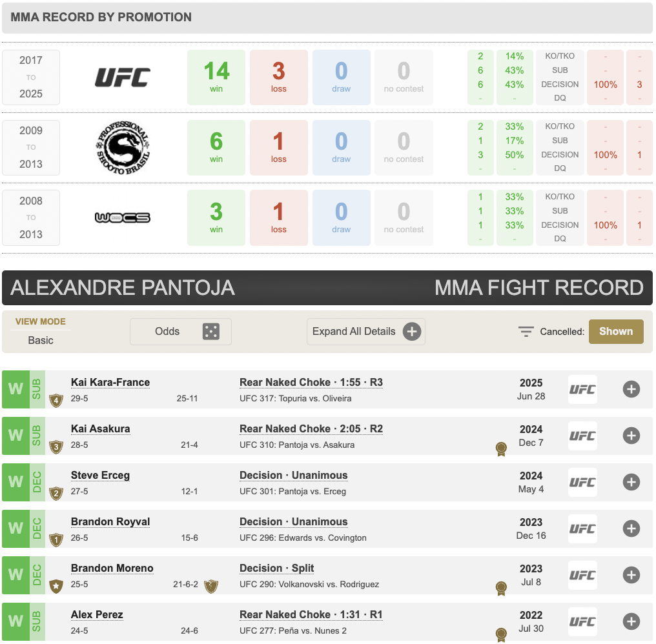Click the champion belt badge beside Brandon Moreno
Image resolution: width=656 pixels, height=644 pixels.
click(x=211, y=587)
